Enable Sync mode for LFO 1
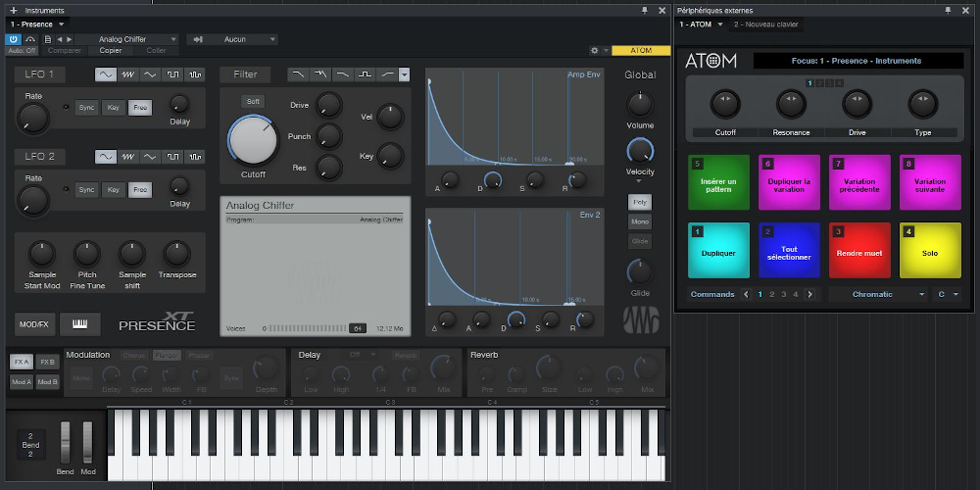Viewport: 980px width, 490px height. point(87,108)
